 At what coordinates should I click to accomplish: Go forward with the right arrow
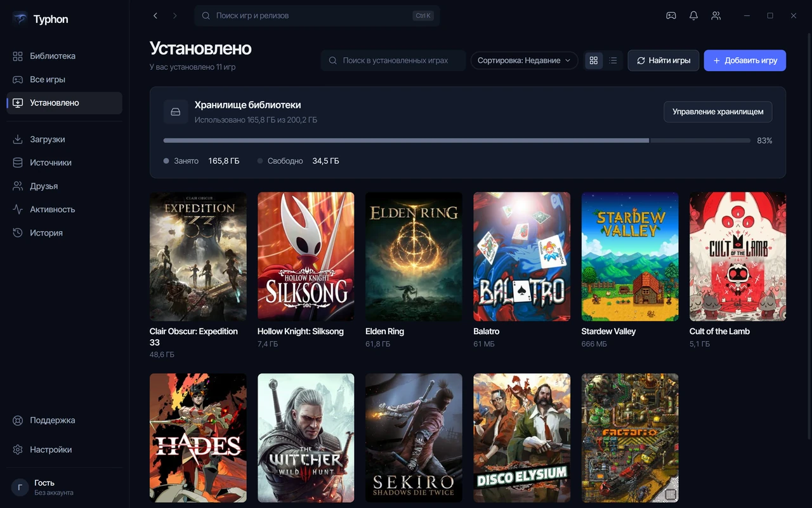pos(175,16)
